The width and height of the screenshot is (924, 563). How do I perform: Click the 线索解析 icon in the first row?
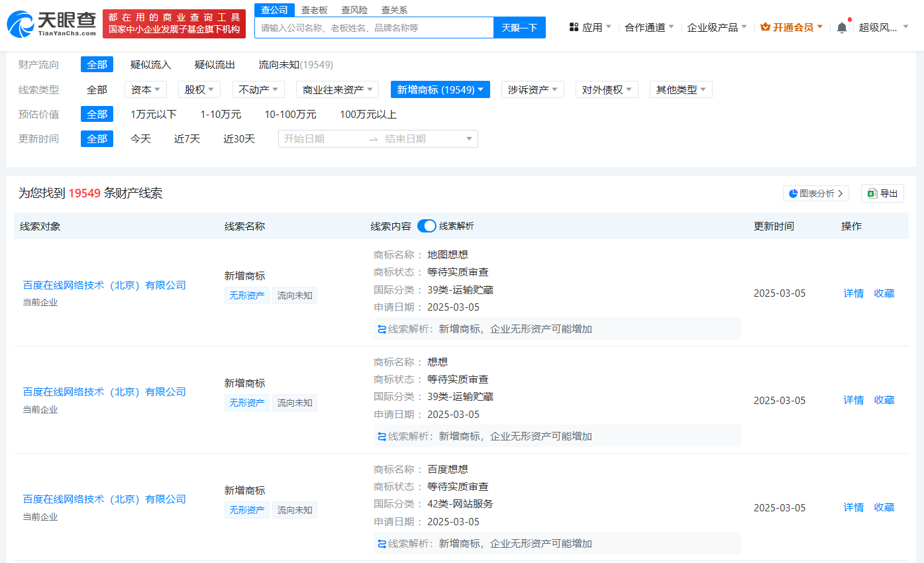382,329
